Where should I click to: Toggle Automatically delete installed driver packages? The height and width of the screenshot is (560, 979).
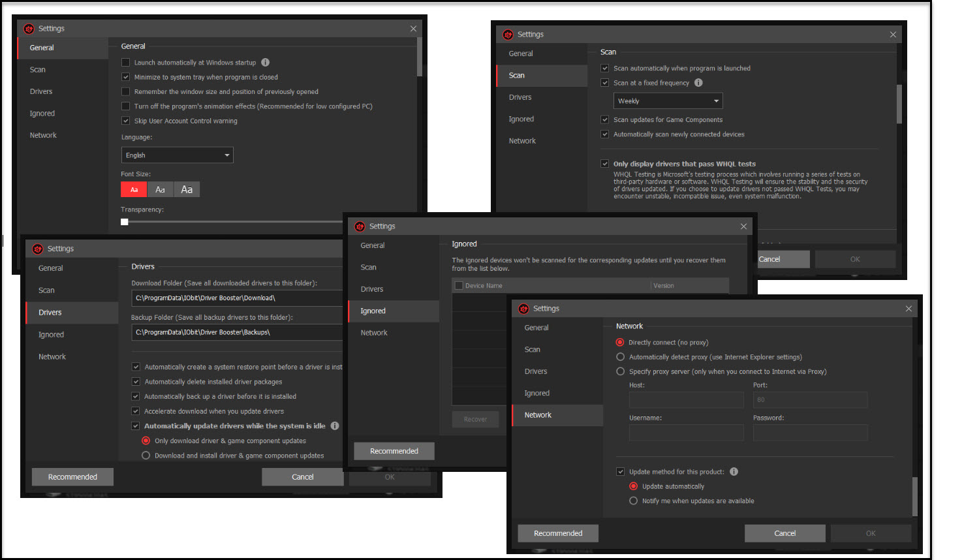(136, 382)
